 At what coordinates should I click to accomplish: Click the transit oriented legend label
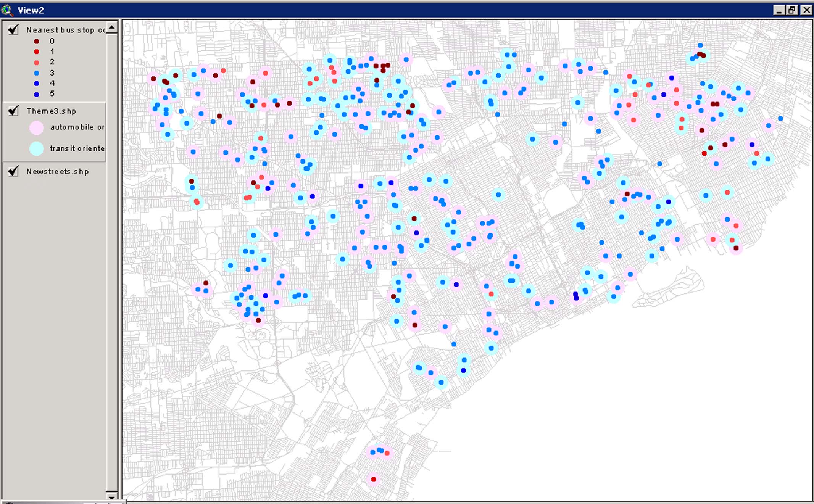tap(77, 148)
